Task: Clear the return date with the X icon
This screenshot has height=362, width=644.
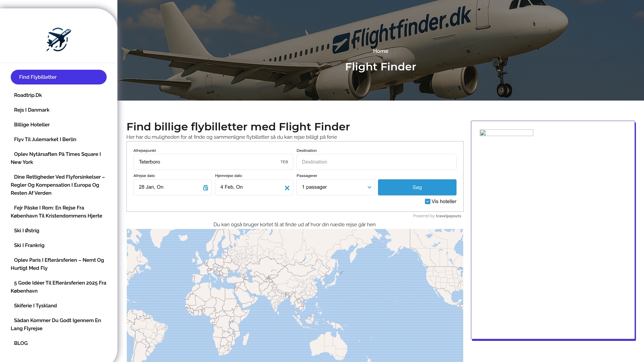Action: (x=287, y=188)
